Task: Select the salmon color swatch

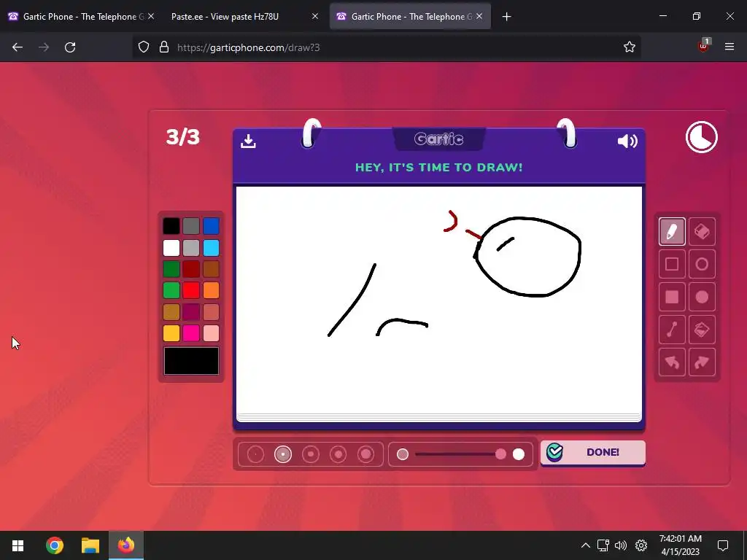Action: [211, 312]
